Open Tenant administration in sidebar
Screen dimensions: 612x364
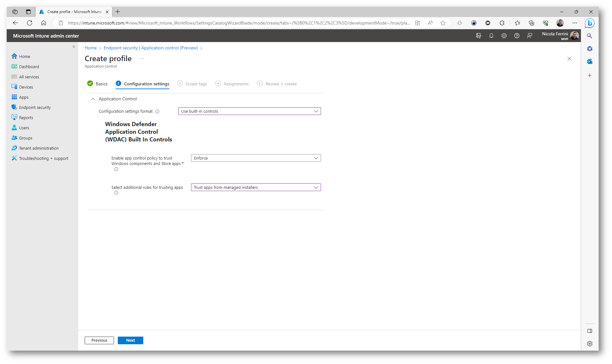pos(39,148)
